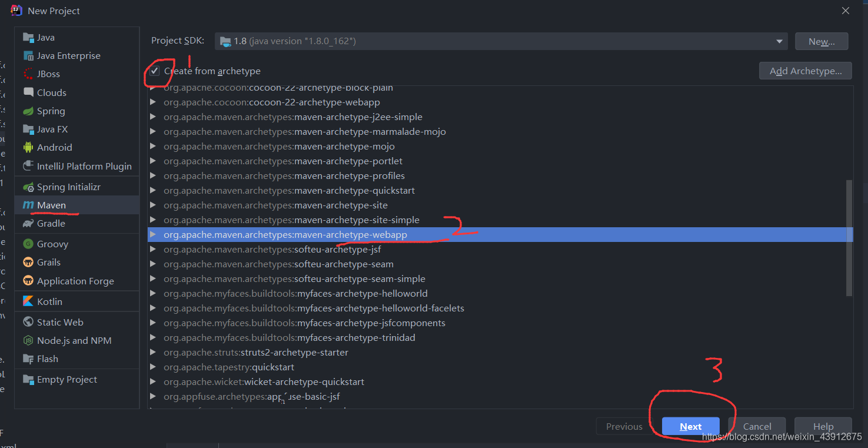Viewport: 868px width, 448px height.
Task: Select Empty Project label in sidebar
Action: pos(67,380)
